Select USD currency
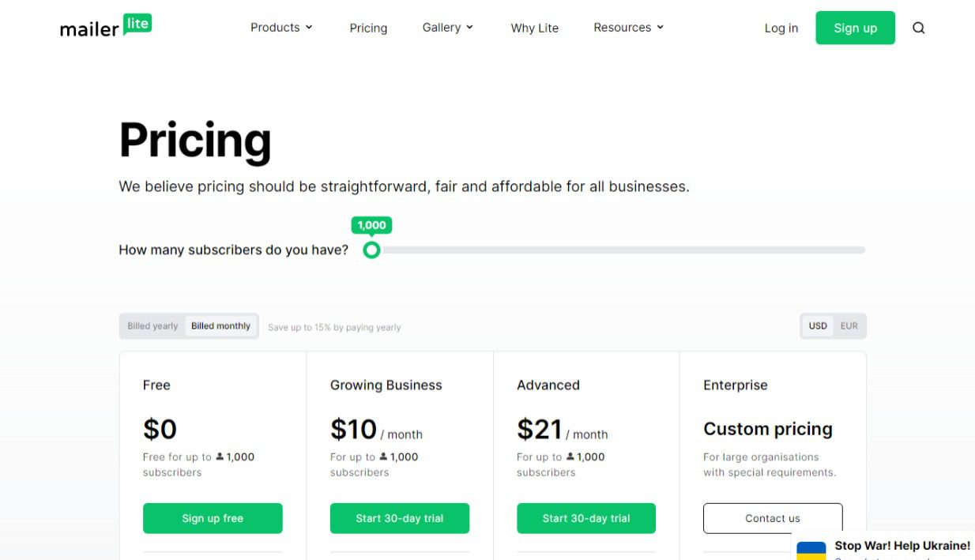Image resolution: width=975 pixels, height=560 pixels. (x=818, y=326)
